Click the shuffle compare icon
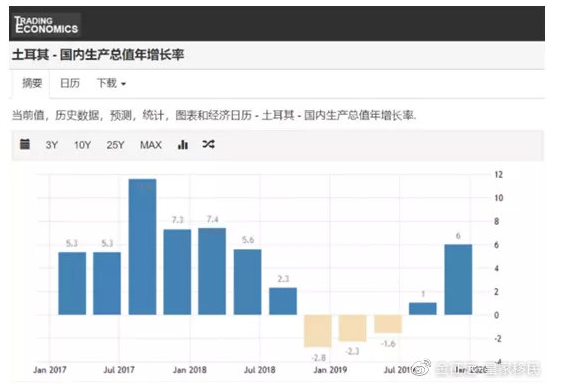 [x=208, y=144]
